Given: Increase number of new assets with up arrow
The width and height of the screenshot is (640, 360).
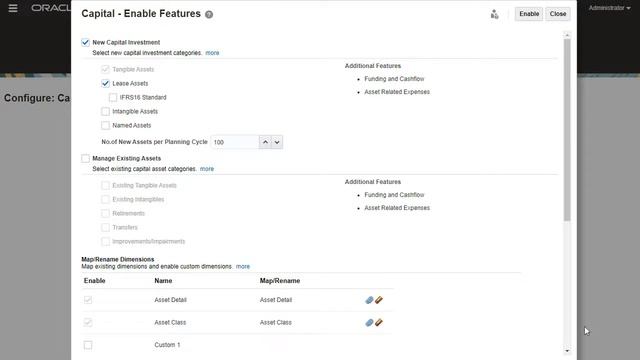Looking at the screenshot, I should 265,142.
